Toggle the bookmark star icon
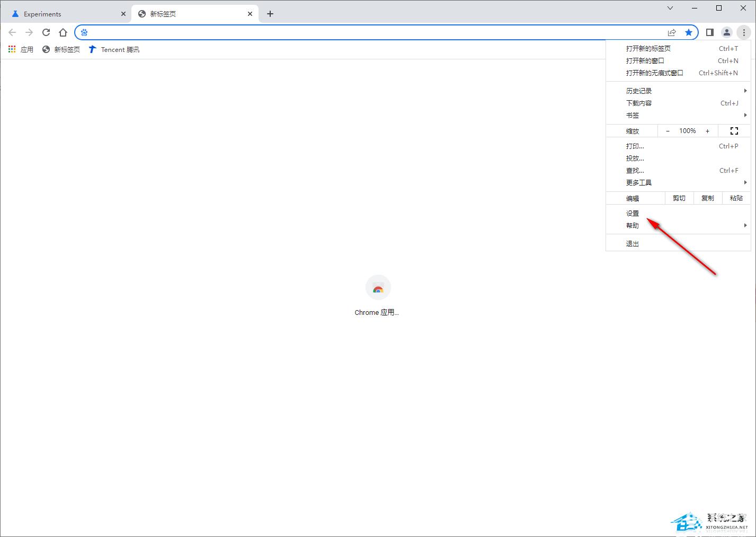This screenshot has height=537, width=756. [689, 32]
